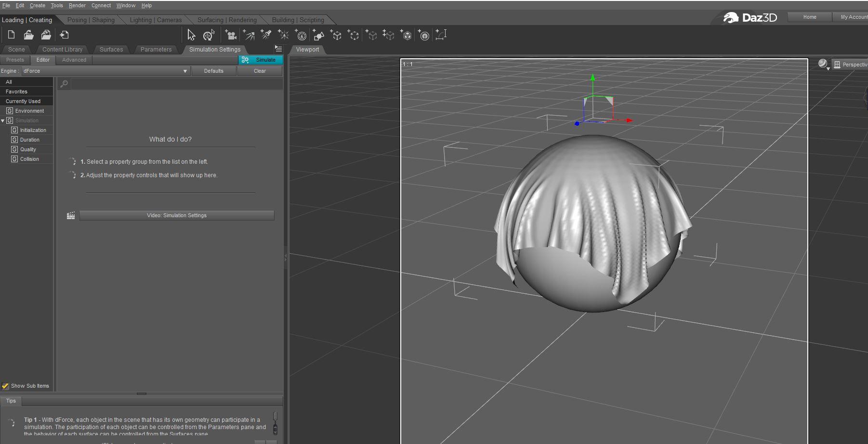
Task: Open the Render menu
Action: click(77, 5)
